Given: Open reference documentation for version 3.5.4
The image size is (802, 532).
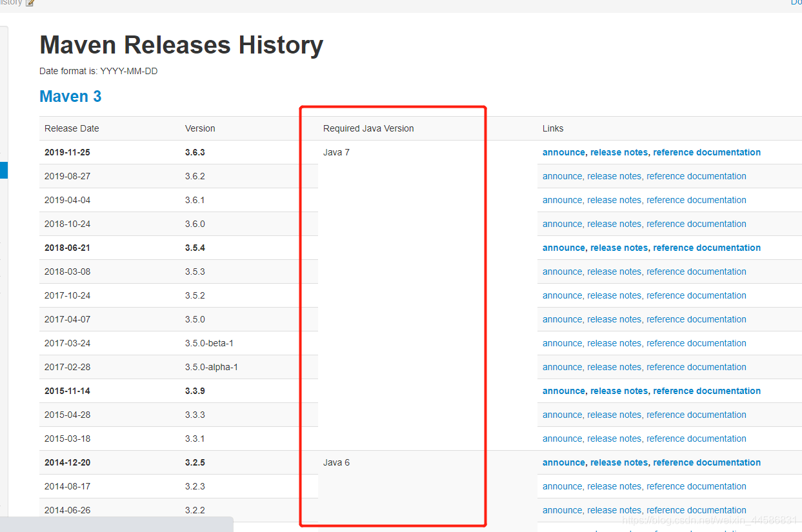Looking at the screenshot, I should point(707,248).
